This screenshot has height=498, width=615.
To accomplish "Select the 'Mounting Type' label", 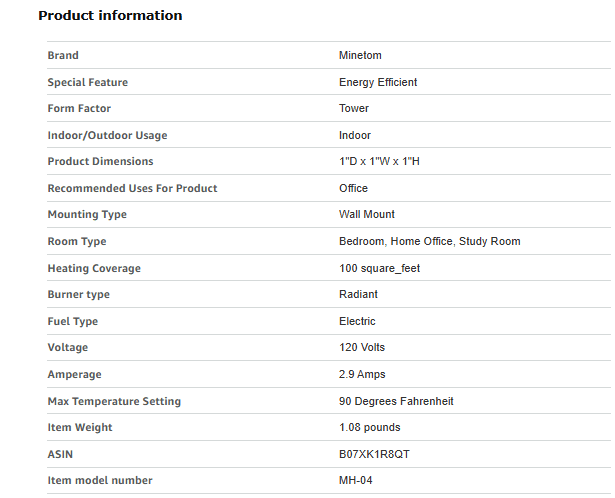I will tap(87, 214).
